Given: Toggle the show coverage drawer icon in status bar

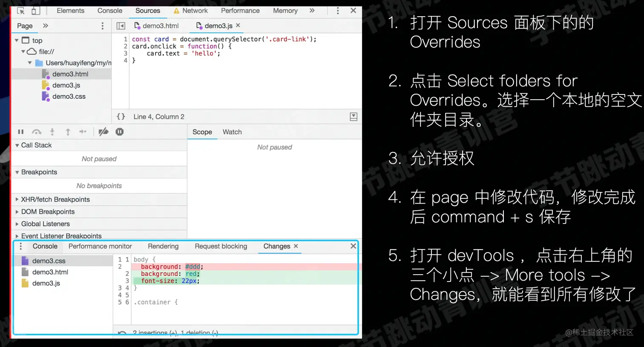Looking at the screenshot, I should pos(354,117).
